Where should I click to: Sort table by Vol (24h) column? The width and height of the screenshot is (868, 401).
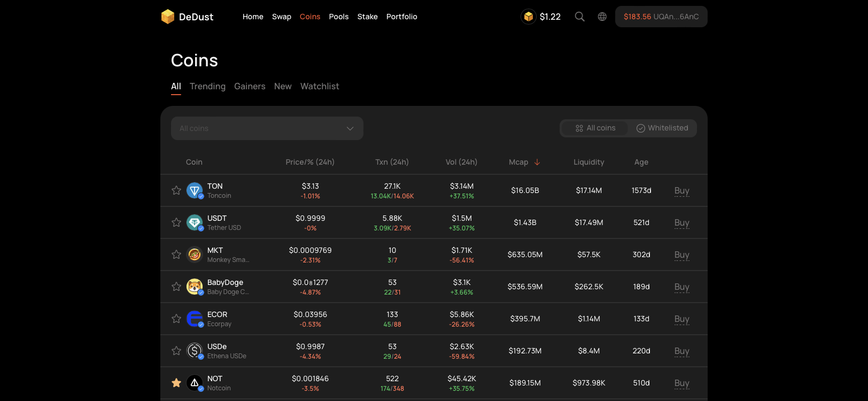462,162
